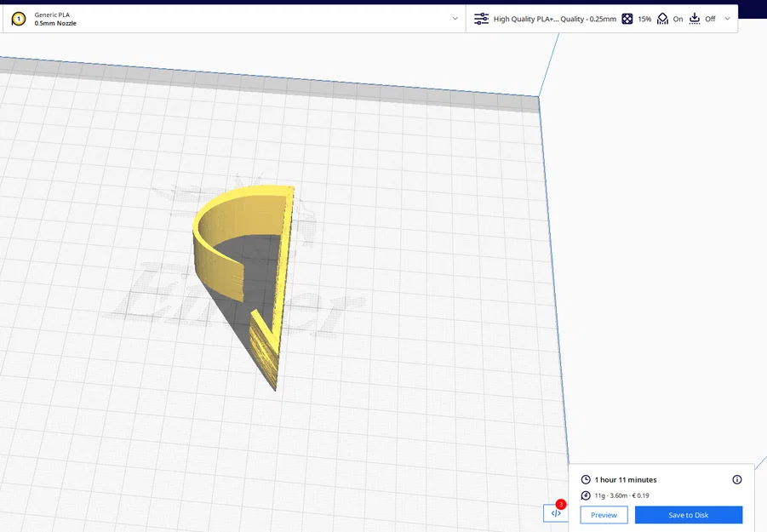Click the support structure icon
The width and height of the screenshot is (767, 532).
662,19
